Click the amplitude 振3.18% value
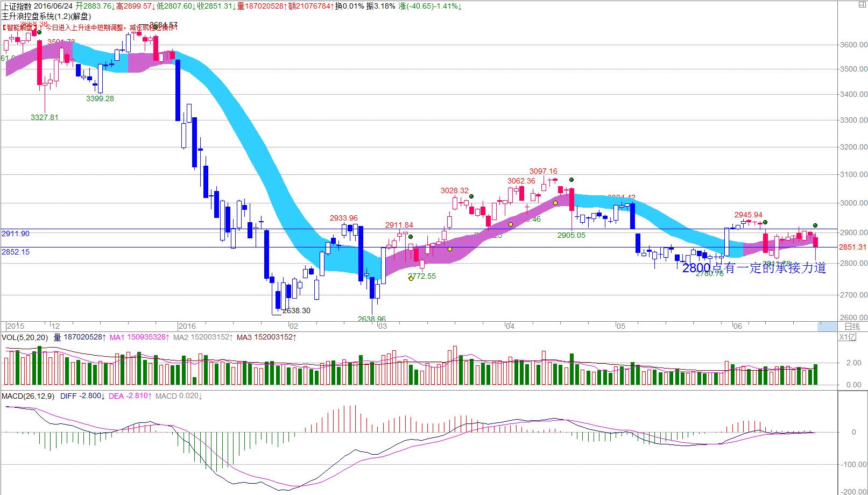This screenshot has height=495, width=868. click(x=381, y=6)
